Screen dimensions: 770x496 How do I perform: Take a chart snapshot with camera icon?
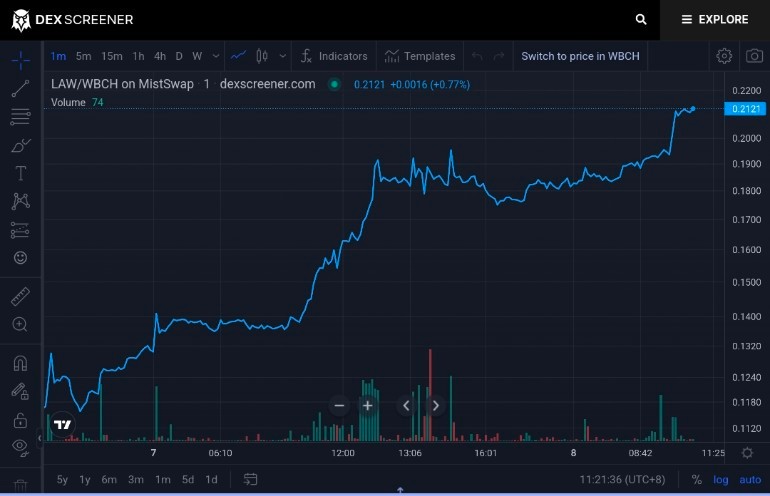click(754, 56)
